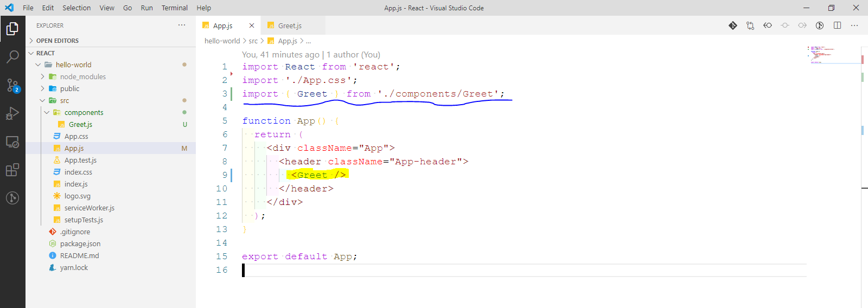
Task: Click CSS icon beside App.css
Action: point(57,137)
